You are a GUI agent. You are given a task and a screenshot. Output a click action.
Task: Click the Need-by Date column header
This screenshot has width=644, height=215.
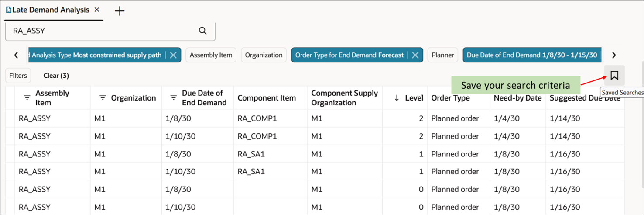point(517,98)
